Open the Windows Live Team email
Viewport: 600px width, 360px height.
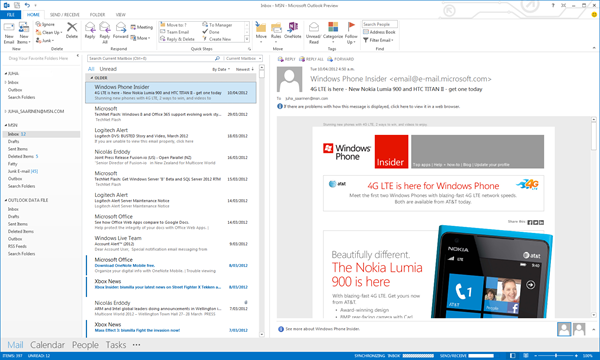(x=171, y=244)
